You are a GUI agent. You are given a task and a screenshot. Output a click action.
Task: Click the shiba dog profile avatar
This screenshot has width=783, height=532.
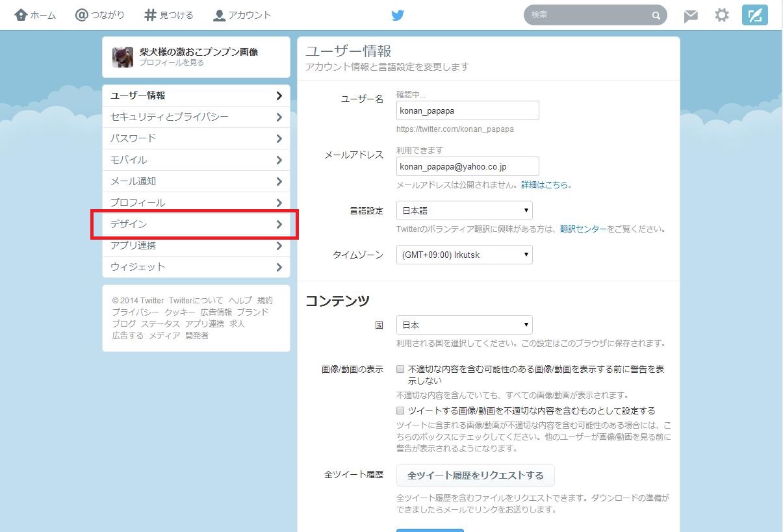pyautogui.click(x=123, y=57)
